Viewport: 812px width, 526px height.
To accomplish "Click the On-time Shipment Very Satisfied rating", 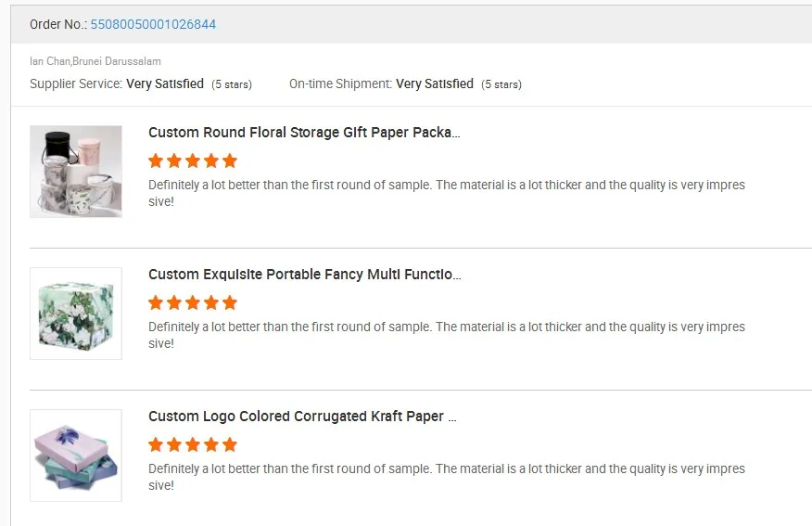I will click(435, 83).
